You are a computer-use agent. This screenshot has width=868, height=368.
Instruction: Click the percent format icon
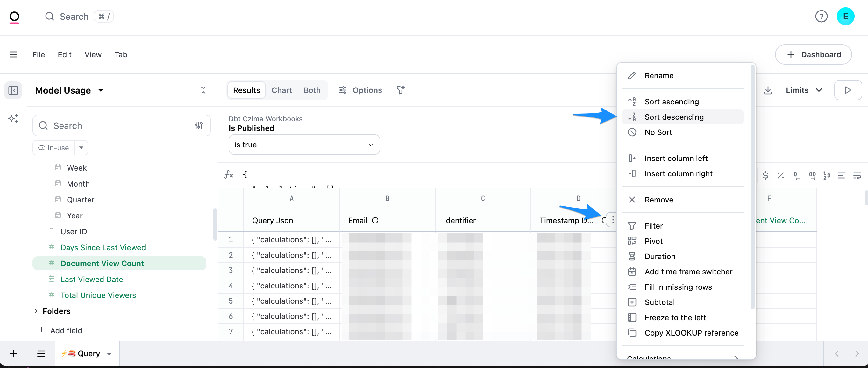[780, 175]
